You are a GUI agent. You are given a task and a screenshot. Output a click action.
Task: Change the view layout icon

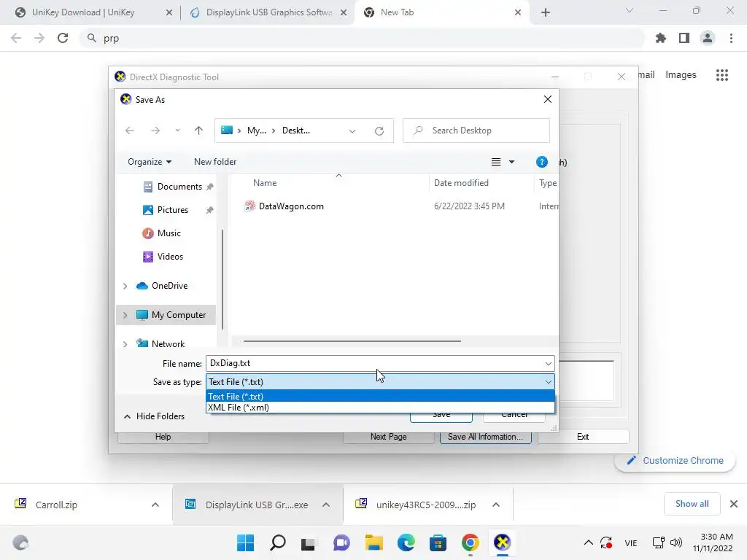(496, 162)
